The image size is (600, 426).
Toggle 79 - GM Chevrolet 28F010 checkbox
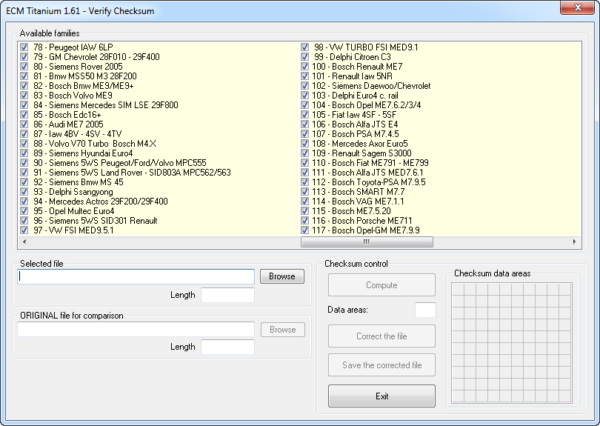tap(24, 57)
